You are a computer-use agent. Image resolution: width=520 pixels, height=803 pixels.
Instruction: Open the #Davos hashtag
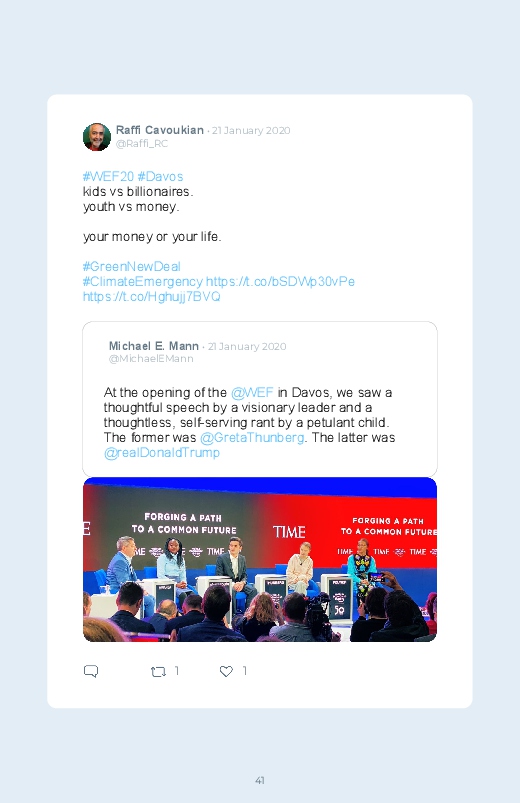[160, 177]
